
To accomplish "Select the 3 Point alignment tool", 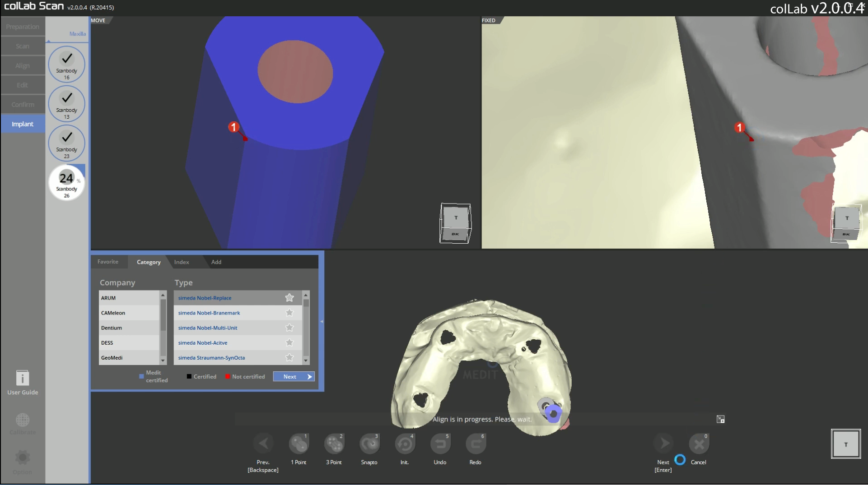I will click(334, 444).
